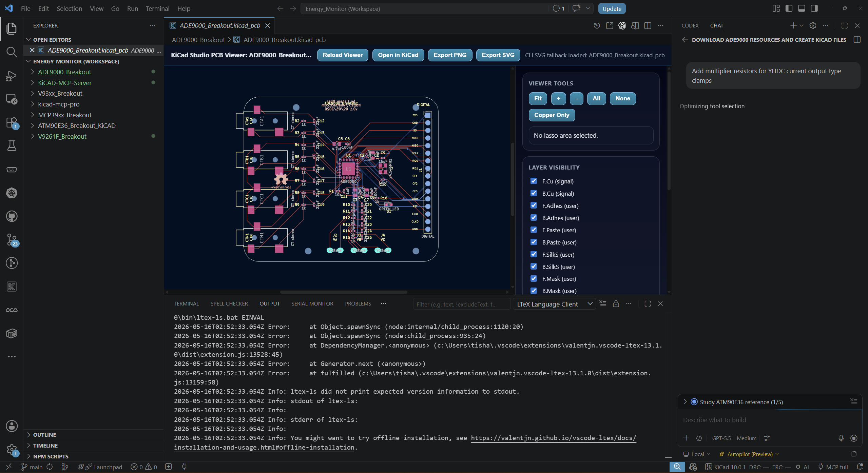Open the Terminal menu
This screenshot has width=868, height=473.
click(x=157, y=8)
